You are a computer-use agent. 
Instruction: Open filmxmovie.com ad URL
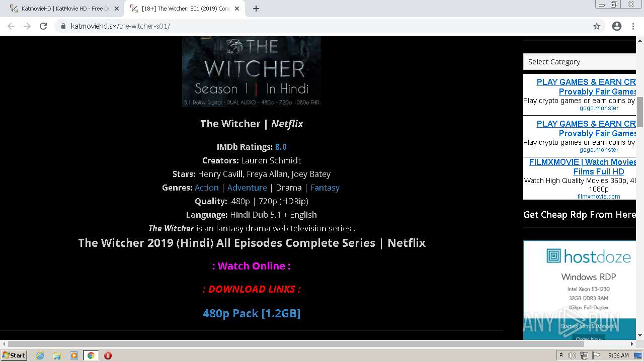pyautogui.click(x=599, y=197)
